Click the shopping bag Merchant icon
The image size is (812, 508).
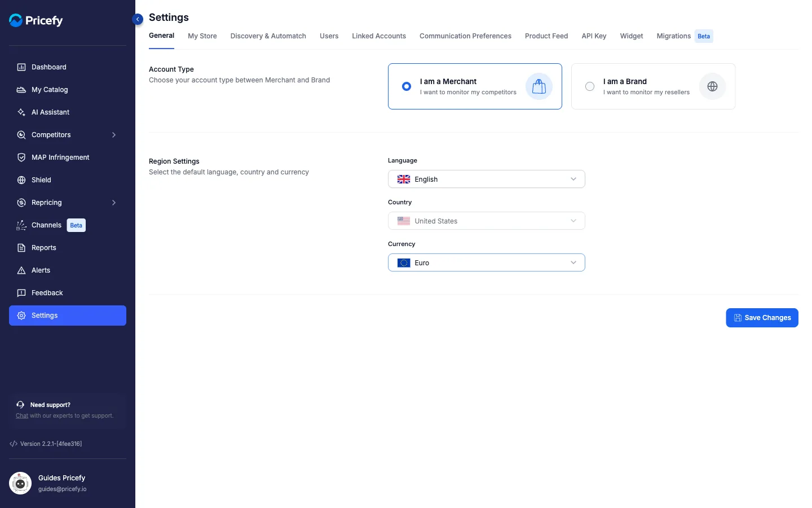click(539, 86)
